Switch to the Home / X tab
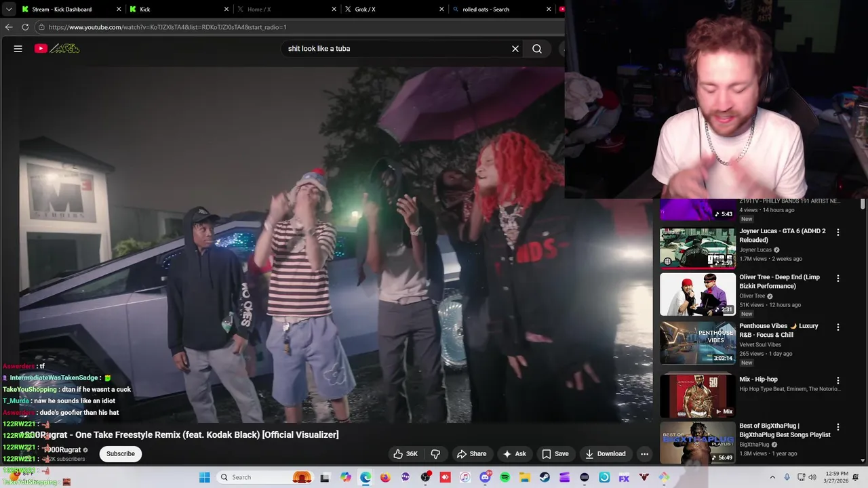Image resolution: width=868 pixels, height=488 pixels. [286, 9]
